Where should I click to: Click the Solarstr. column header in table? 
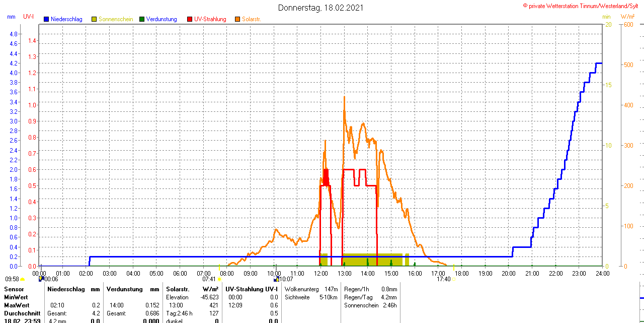tap(179, 289)
